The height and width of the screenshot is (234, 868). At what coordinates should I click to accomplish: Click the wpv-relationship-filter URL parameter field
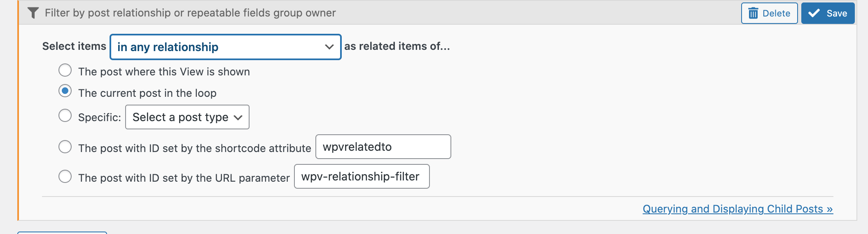(x=362, y=176)
